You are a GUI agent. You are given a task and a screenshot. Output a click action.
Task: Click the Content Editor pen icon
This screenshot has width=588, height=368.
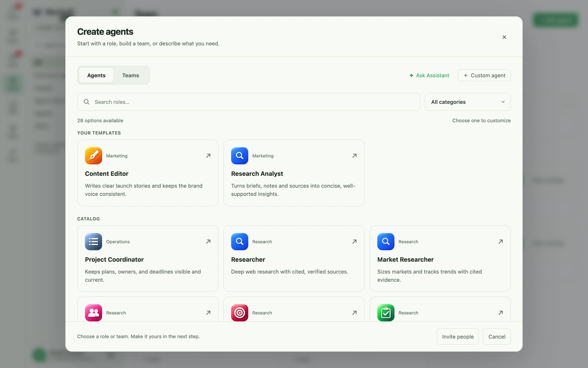93,156
